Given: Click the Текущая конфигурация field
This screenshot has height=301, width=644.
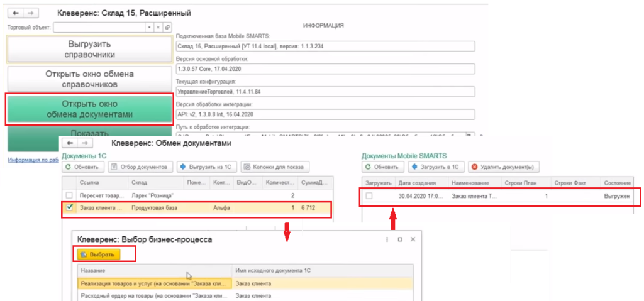Looking at the screenshot, I should pos(325,91).
